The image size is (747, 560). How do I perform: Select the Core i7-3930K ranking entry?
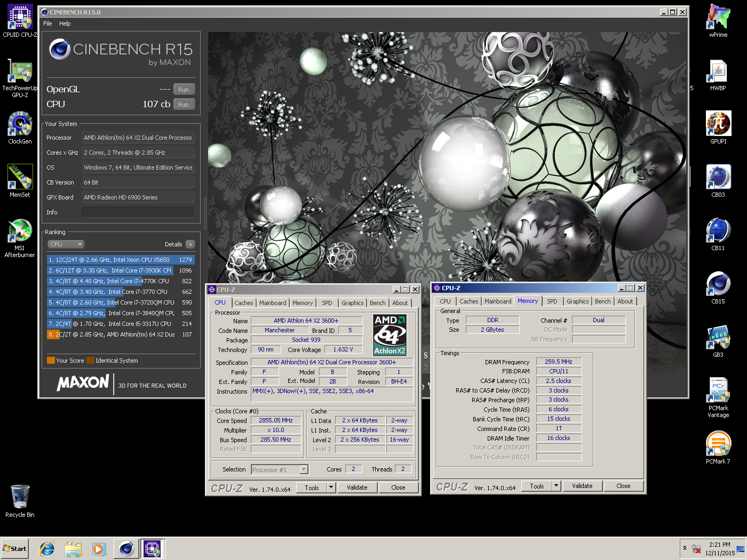pyautogui.click(x=121, y=270)
